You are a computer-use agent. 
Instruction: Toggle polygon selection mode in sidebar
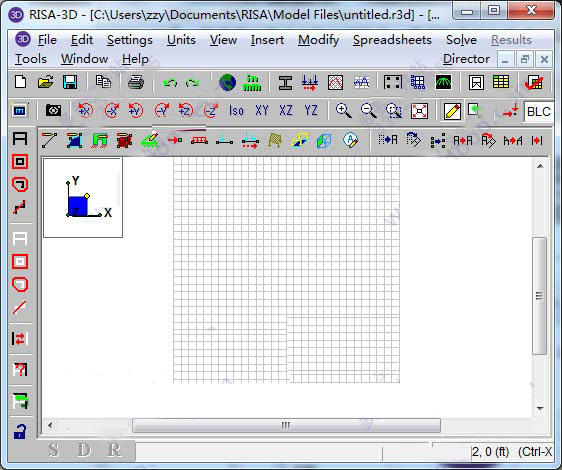click(20, 184)
